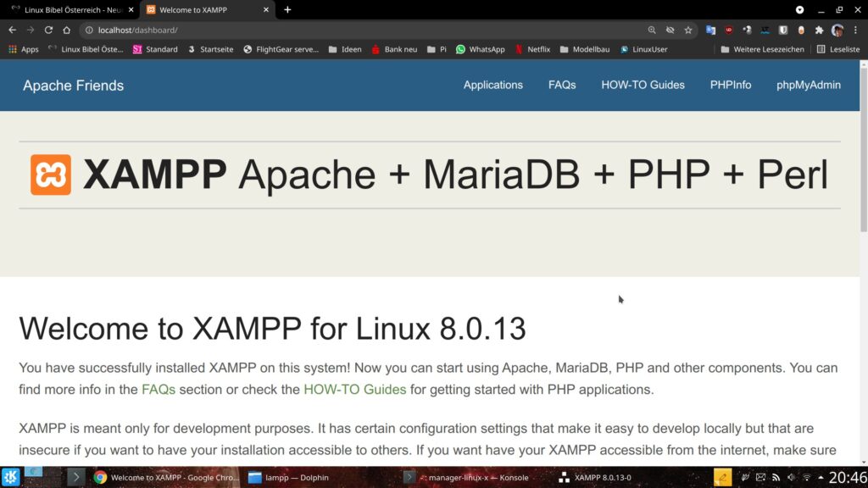
Task: Open the FlightGear serve... bookmark
Action: (281, 49)
